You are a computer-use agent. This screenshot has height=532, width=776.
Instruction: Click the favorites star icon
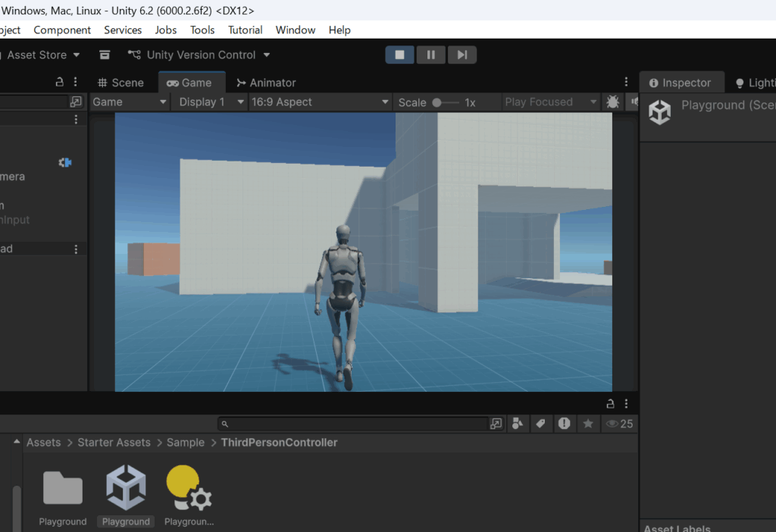point(587,424)
